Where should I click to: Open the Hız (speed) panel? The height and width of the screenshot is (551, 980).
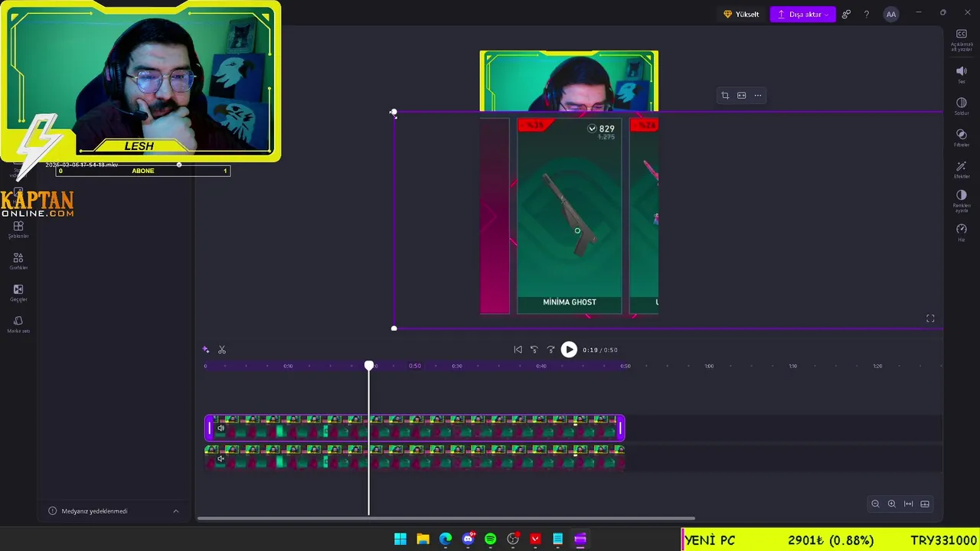tap(962, 233)
